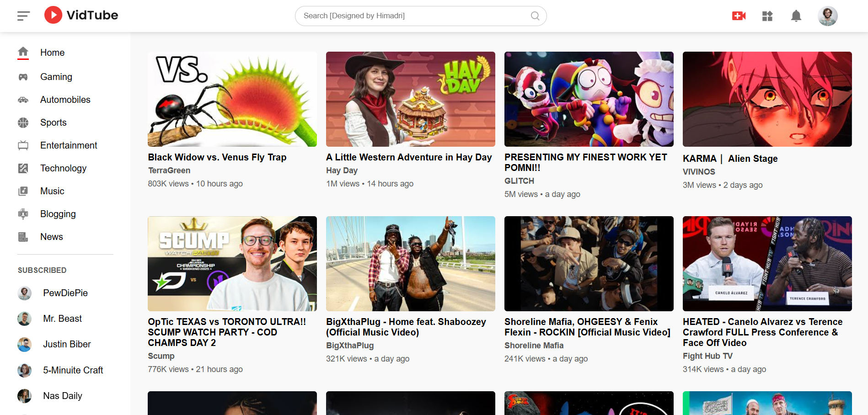Select Music category label
The image size is (868, 415).
point(52,191)
